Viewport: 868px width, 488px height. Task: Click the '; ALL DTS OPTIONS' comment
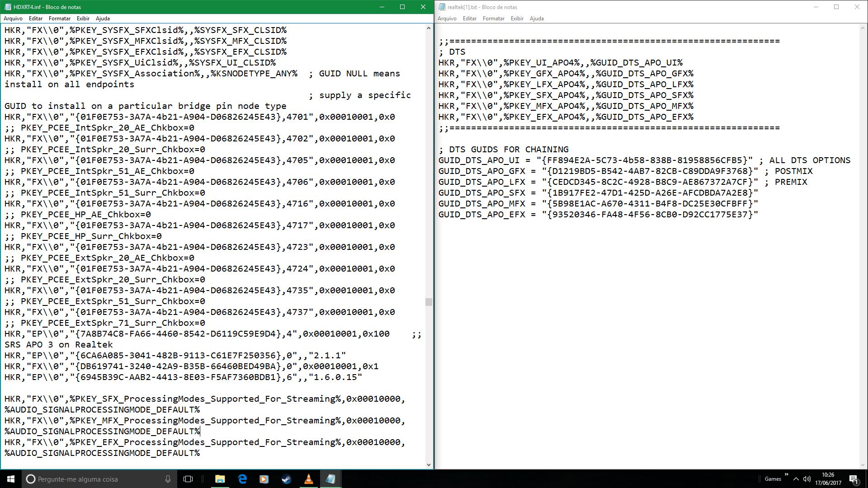[x=805, y=160]
